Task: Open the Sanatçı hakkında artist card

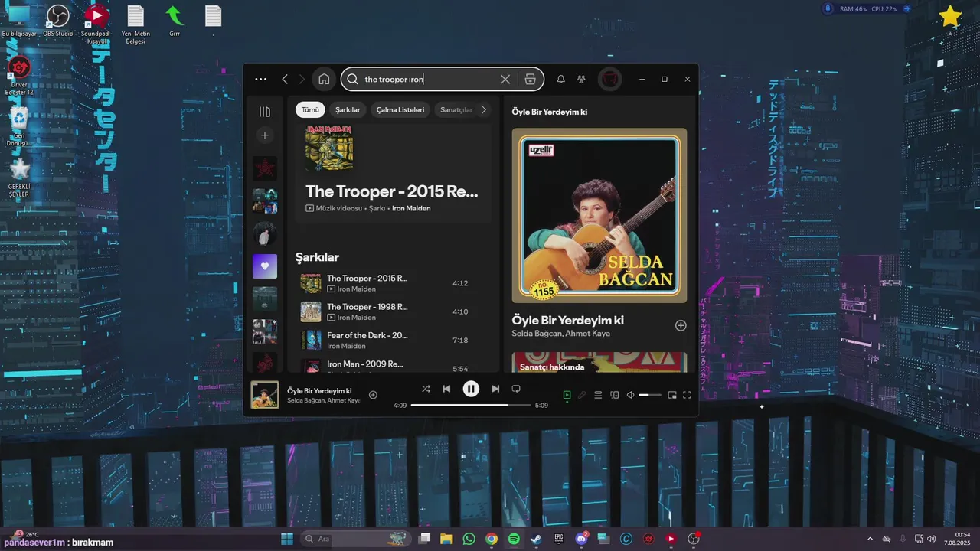Action: pos(599,362)
